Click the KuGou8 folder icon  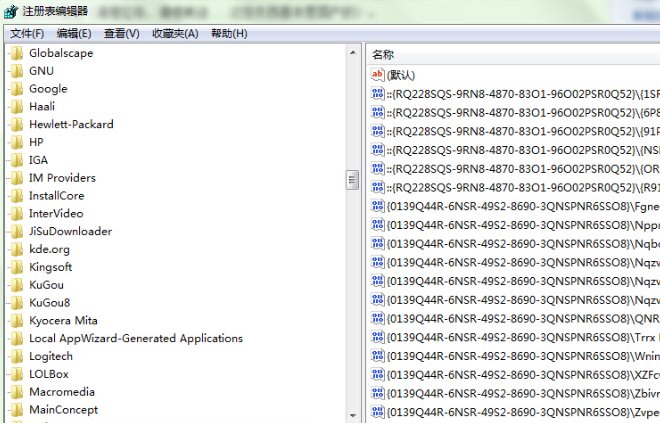click(16, 303)
